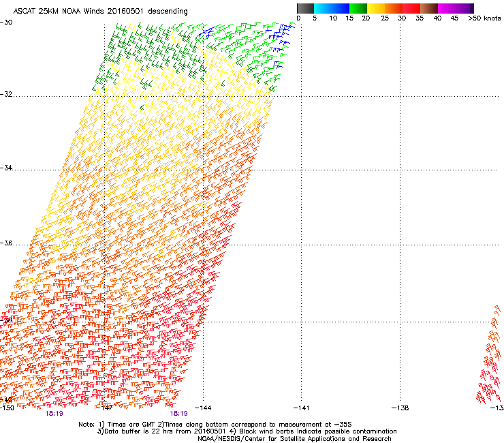Viewport: 504px width, 443px height.
Task: Click the green 15–20 knots color segment
Action: click(358, 8)
